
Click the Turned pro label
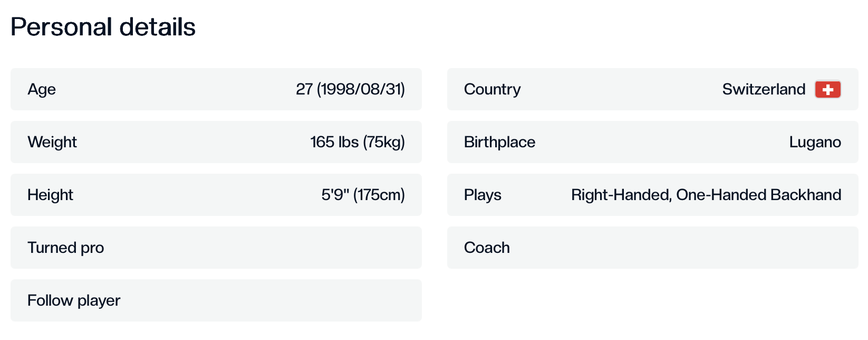tap(65, 248)
